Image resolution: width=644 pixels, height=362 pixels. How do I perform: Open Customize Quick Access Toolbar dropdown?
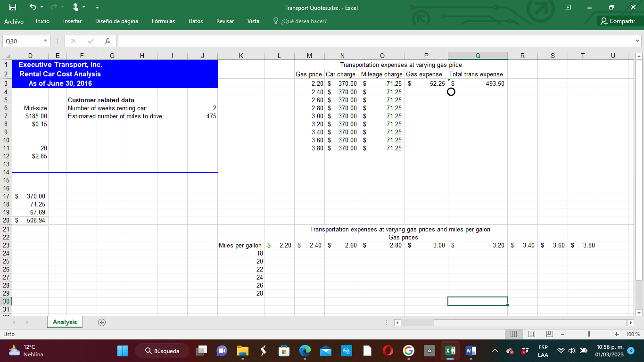click(97, 8)
